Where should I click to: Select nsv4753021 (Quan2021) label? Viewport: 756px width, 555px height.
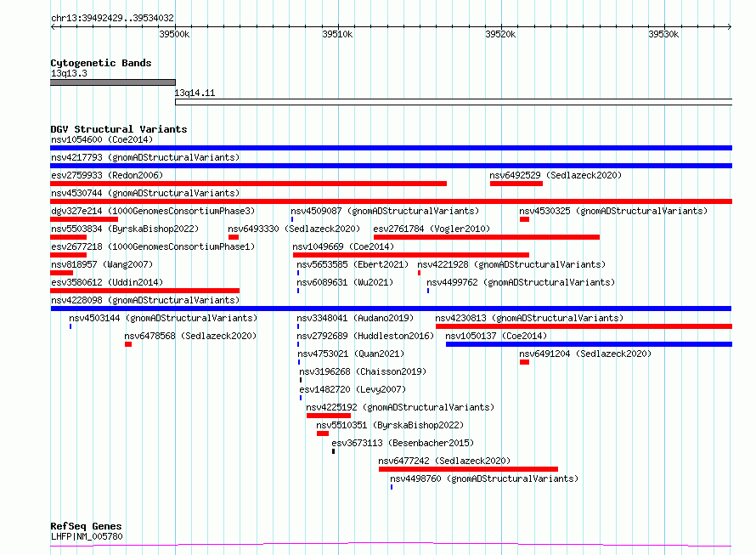click(x=350, y=354)
